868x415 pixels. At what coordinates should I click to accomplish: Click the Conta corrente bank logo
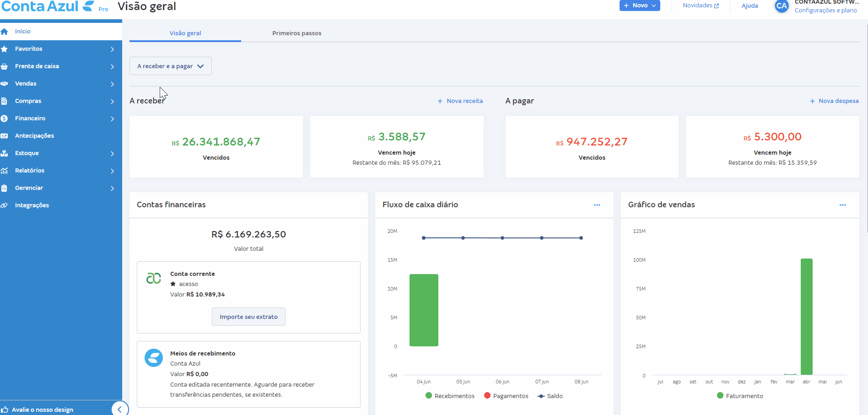154,278
